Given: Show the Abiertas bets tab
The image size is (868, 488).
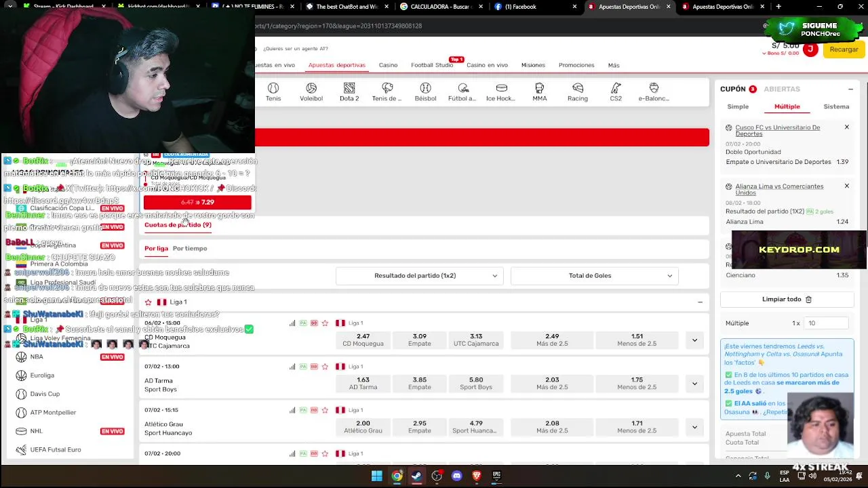Looking at the screenshot, I should point(782,89).
